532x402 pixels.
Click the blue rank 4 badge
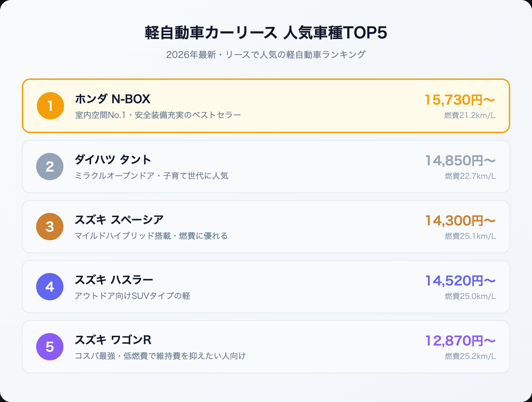pos(50,287)
